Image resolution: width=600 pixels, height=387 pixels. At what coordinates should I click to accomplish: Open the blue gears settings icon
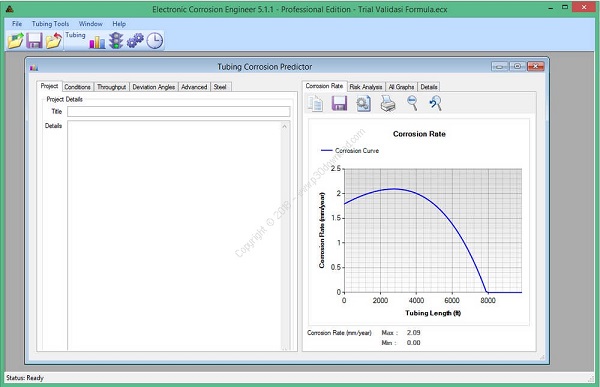pos(135,41)
